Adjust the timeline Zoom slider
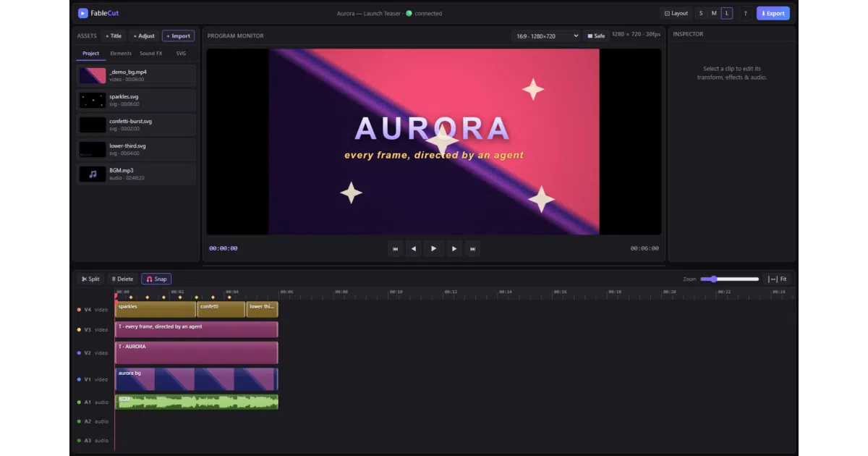The image size is (868, 456). (x=730, y=279)
